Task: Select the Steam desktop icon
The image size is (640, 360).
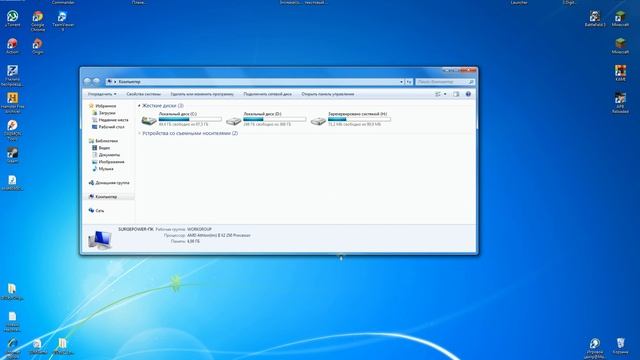Action: (x=12, y=155)
